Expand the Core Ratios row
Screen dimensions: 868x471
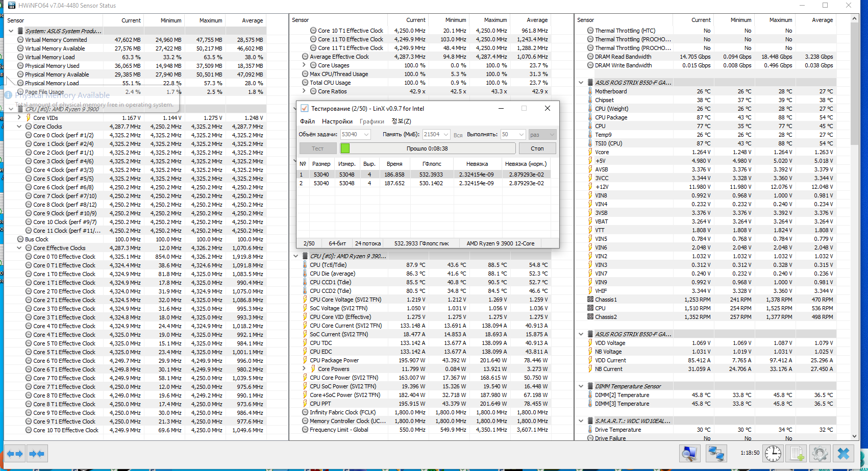point(304,91)
